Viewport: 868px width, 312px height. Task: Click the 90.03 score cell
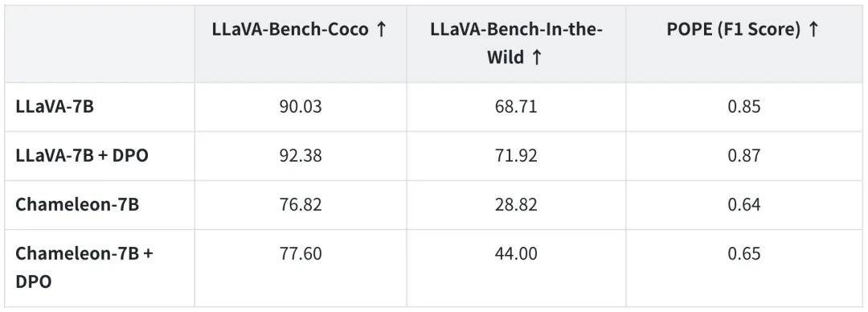click(x=300, y=107)
